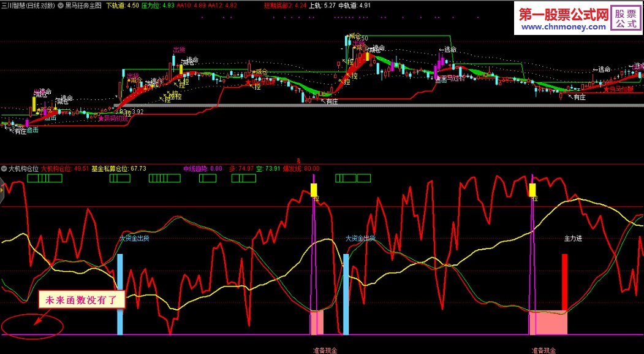Click the stock title 三川智慧(日线 对数)
The width and height of the screenshot is (644, 354).
point(28,6)
